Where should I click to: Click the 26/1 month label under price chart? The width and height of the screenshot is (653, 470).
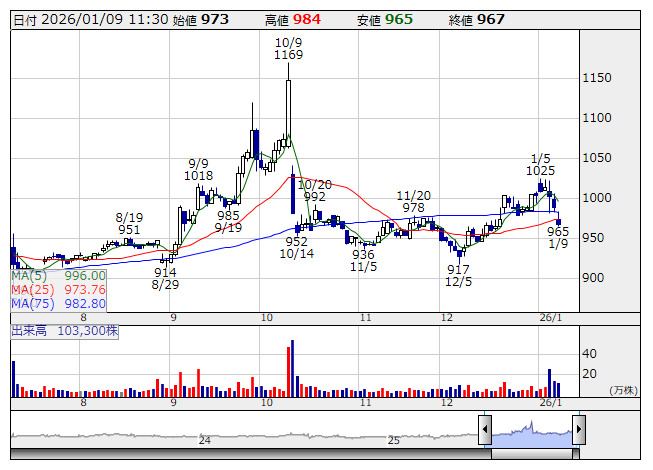click(551, 318)
